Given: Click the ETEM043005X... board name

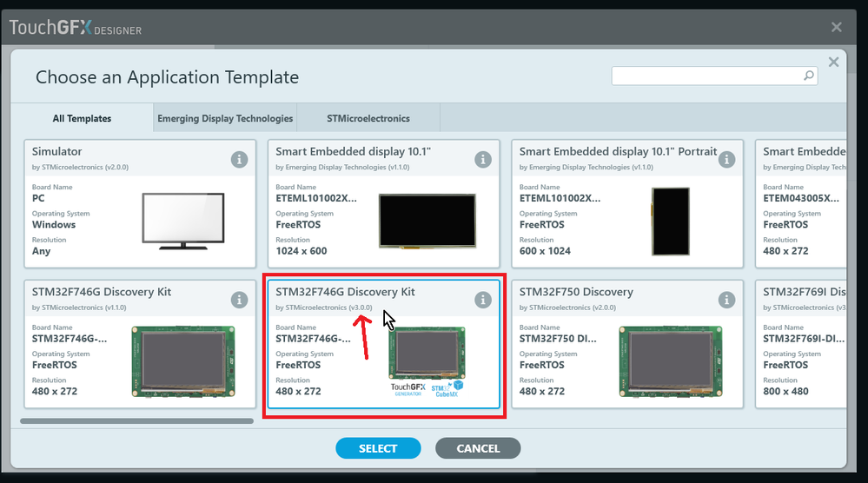Looking at the screenshot, I should 801,198.
